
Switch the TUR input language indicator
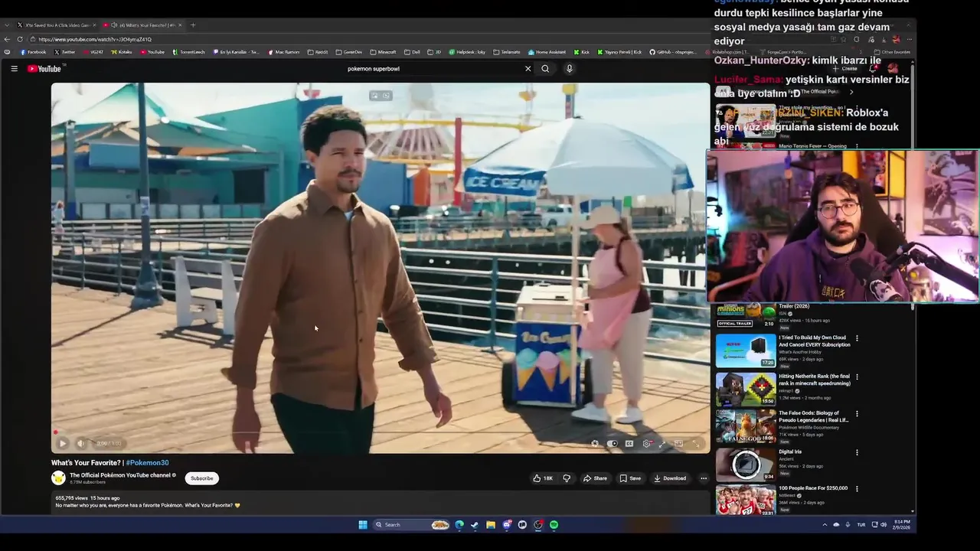point(861,525)
